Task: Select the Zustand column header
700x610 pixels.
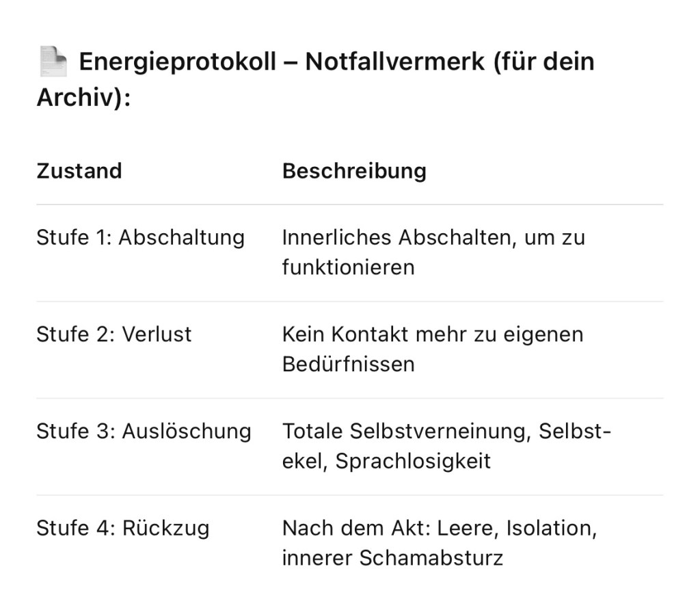Action: (x=79, y=170)
